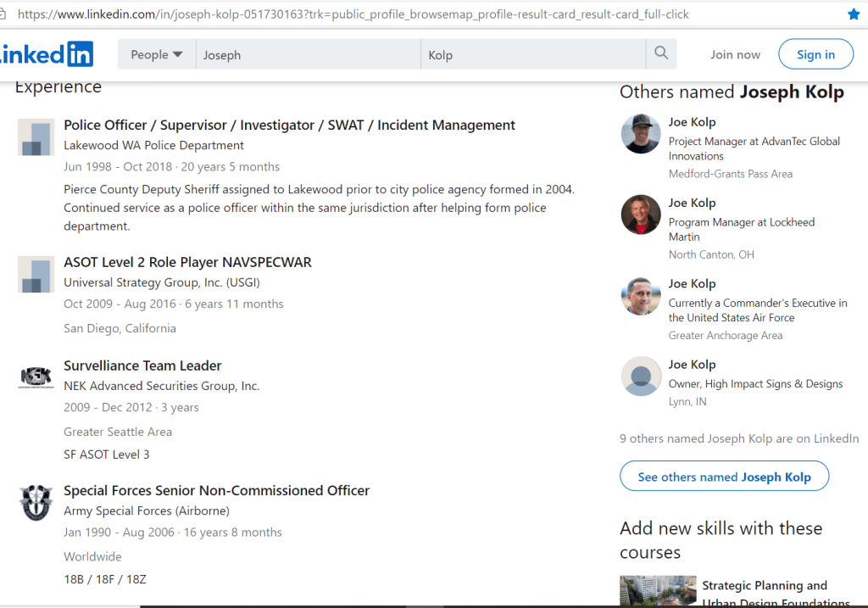
Task: Click the search magnifier icon
Action: coord(661,54)
